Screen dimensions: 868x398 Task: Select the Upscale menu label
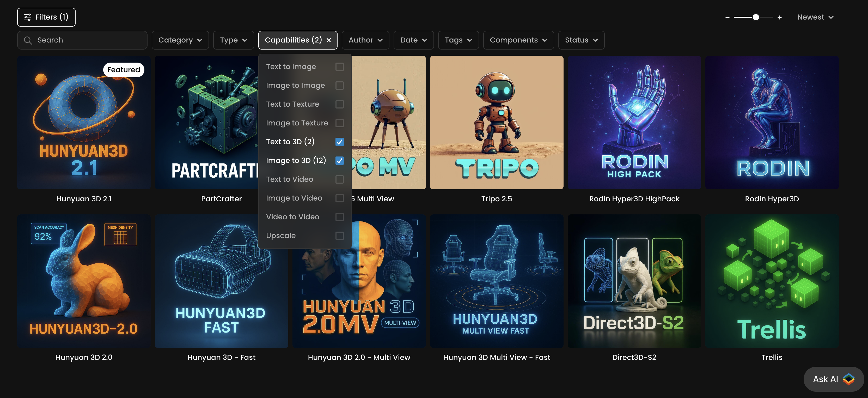281,236
